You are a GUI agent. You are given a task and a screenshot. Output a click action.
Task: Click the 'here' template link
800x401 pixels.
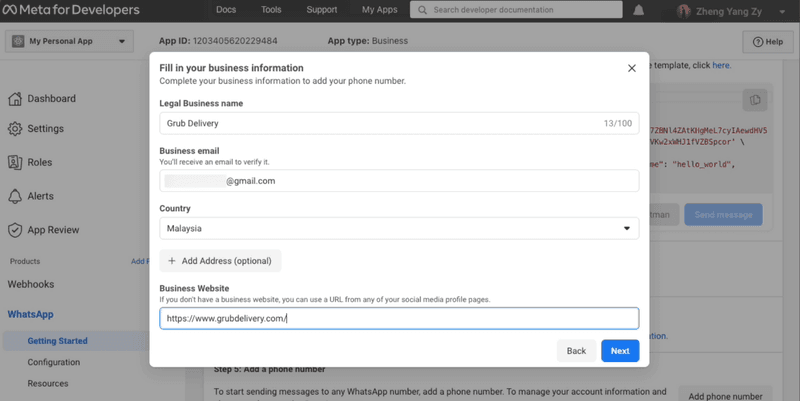(x=721, y=65)
